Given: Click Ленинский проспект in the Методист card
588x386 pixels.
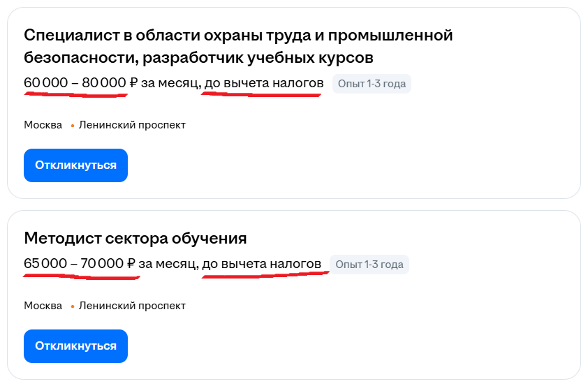Looking at the screenshot, I should click(x=132, y=306).
